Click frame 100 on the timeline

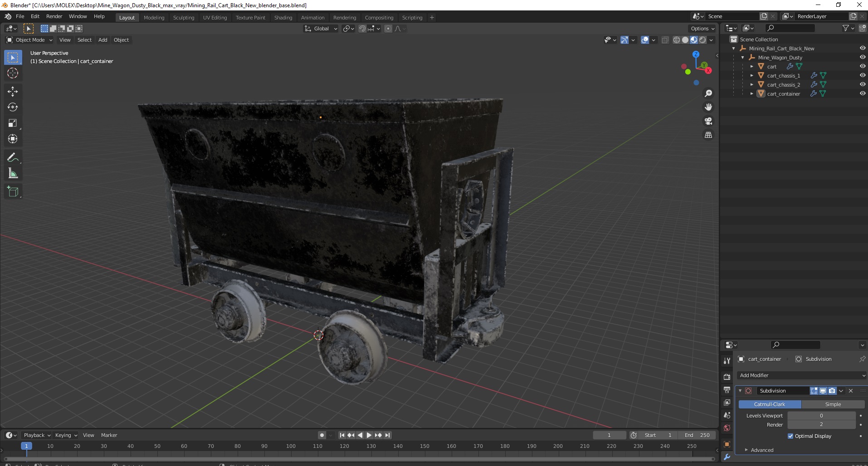click(291, 446)
